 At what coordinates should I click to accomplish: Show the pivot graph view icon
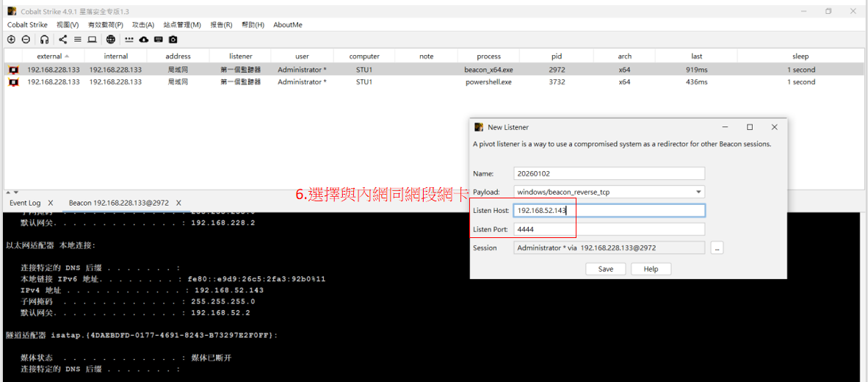pyautogui.click(x=62, y=40)
